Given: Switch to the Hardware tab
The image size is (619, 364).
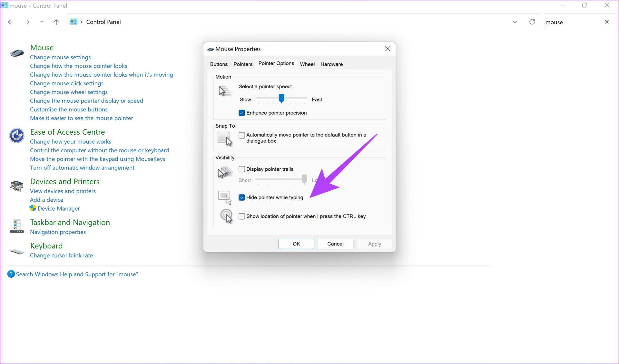Looking at the screenshot, I should [331, 64].
